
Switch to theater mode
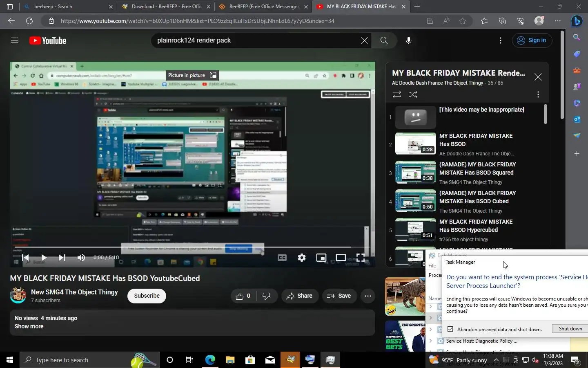coord(341,258)
